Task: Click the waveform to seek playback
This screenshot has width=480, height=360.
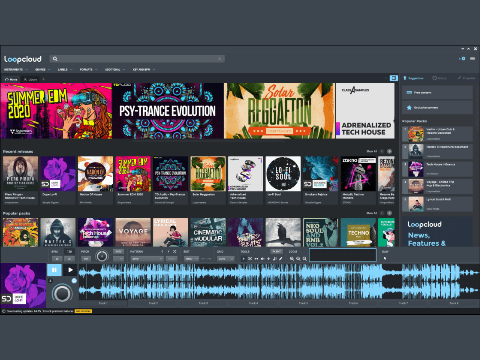Action: click(x=279, y=282)
